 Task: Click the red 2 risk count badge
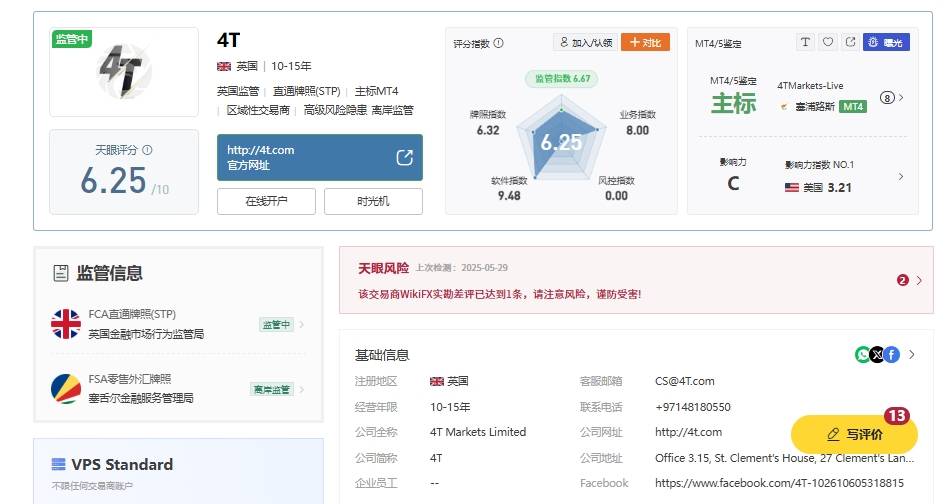coord(903,280)
